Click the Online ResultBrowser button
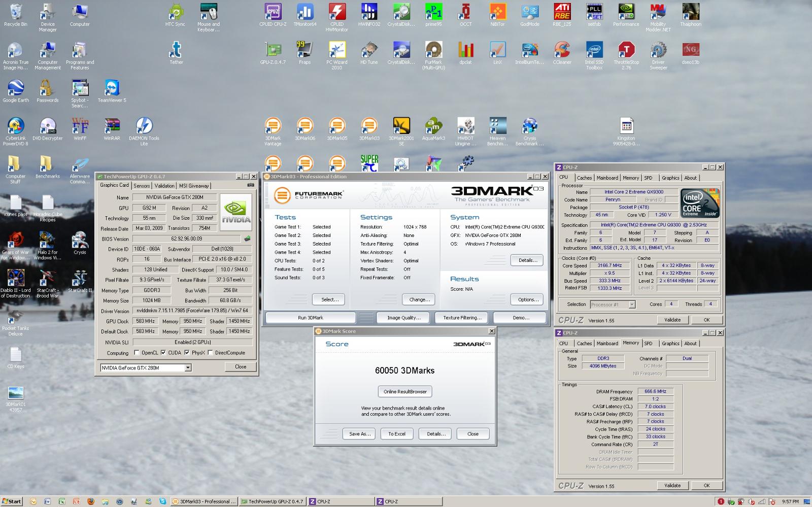The height and width of the screenshot is (507, 812). (405, 391)
